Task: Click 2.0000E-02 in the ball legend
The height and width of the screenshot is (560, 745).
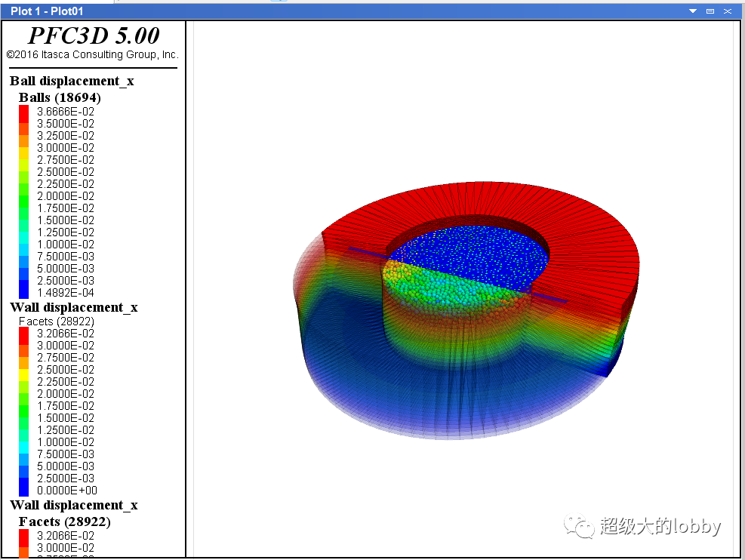Action: (66, 196)
